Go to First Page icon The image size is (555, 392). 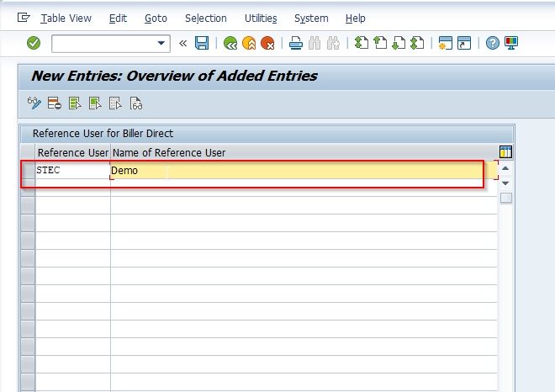362,43
